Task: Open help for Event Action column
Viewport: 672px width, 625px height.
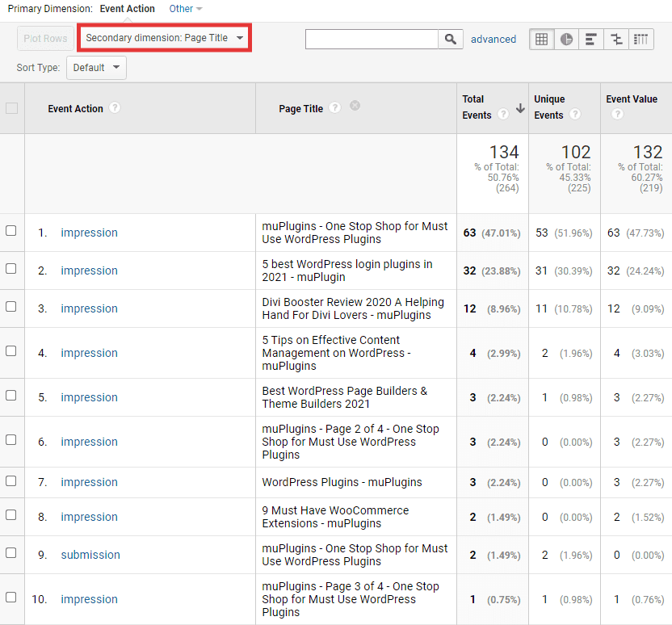Action: pyautogui.click(x=115, y=107)
